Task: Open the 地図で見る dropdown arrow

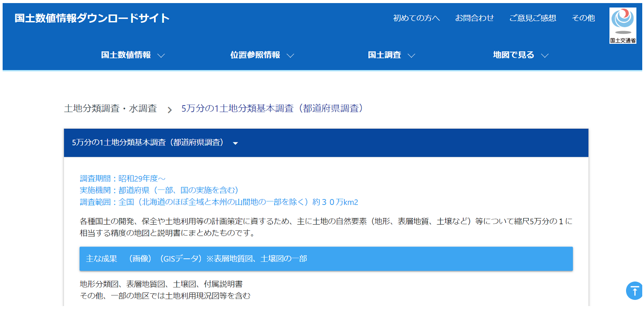Action: tap(545, 56)
